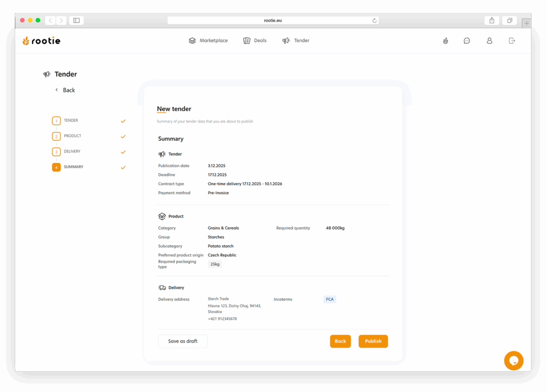Click the rootie logo
The image size is (547, 392).
click(x=41, y=41)
